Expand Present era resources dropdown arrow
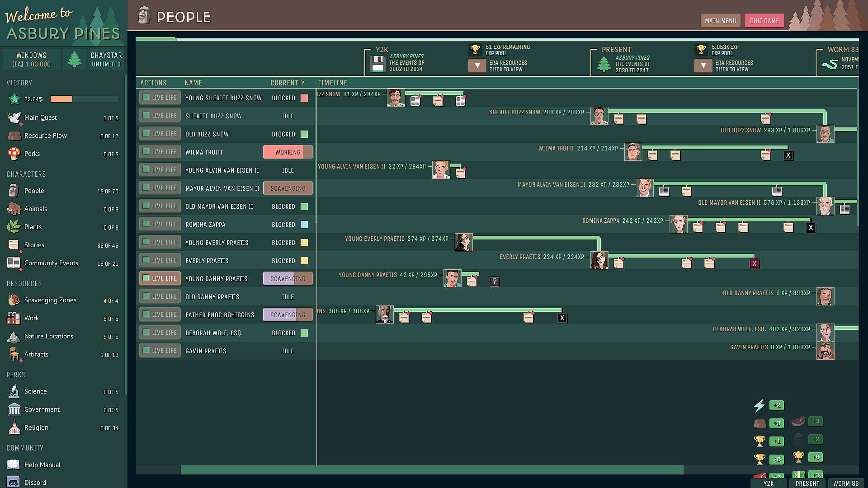This screenshot has width=868, height=488. (703, 66)
